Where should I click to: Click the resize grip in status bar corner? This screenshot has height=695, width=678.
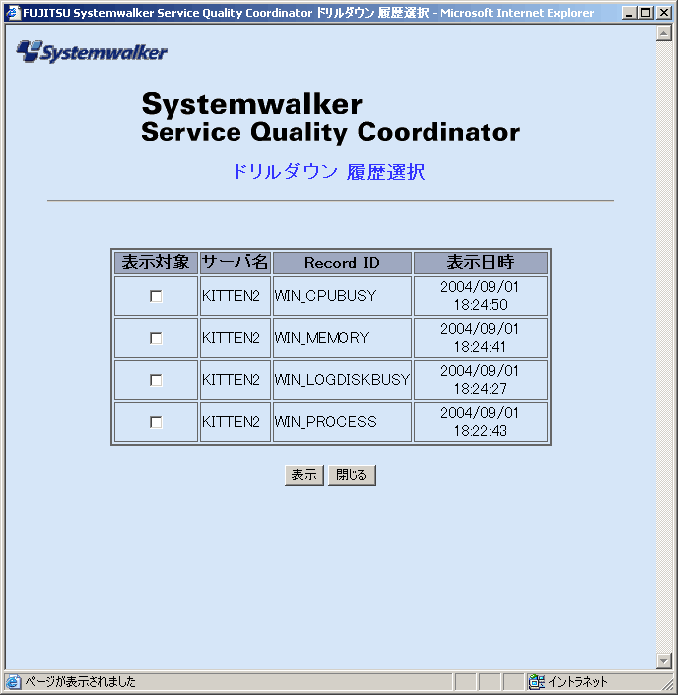click(666, 684)
